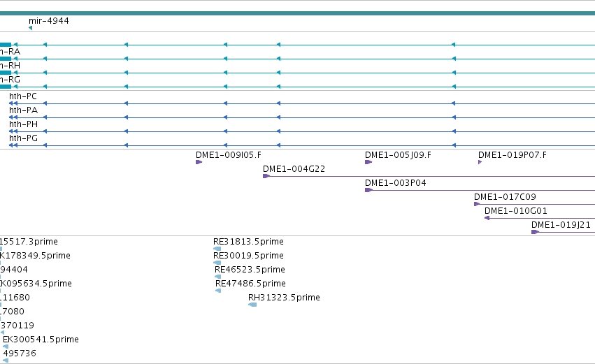Select the DME1-019J21 label
This screenshot has width=595, height=364.
(x=561, y=225)
